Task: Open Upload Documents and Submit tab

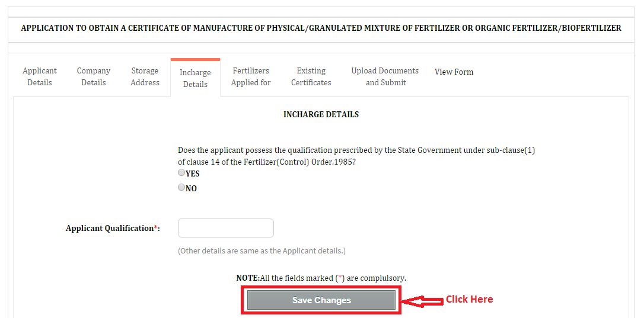Action: (385, 77)
